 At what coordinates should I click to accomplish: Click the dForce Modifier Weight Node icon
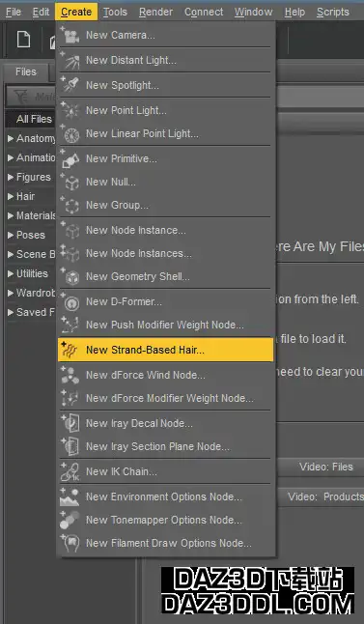point(70,398)
